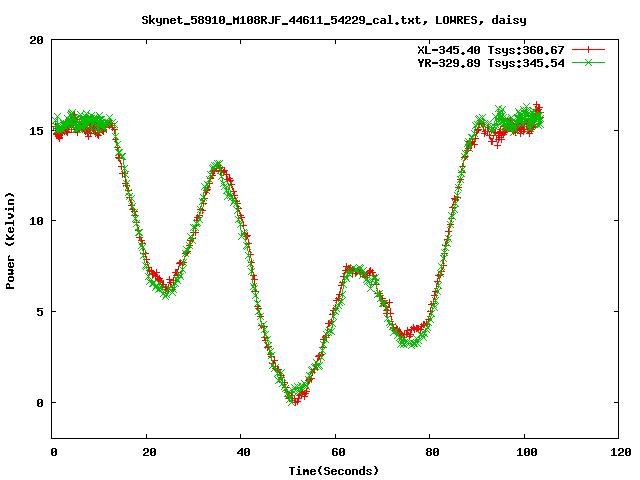
Task: Select the YR-329.89 Tsys legend label
Action: tap(491, 62)
